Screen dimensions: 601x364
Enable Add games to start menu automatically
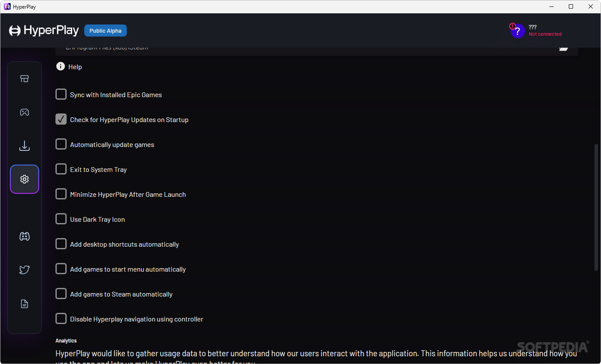pyautogui.click(x=61, y=269)
